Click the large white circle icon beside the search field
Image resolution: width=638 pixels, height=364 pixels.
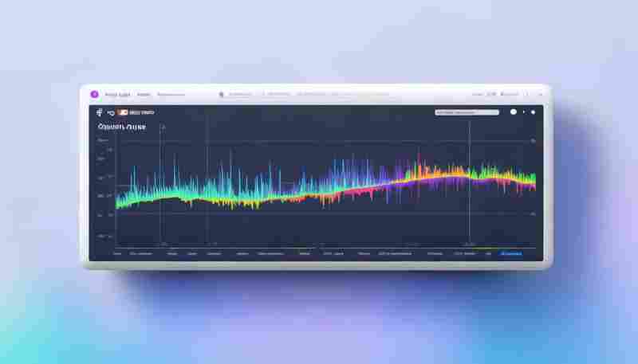point(514,112)
